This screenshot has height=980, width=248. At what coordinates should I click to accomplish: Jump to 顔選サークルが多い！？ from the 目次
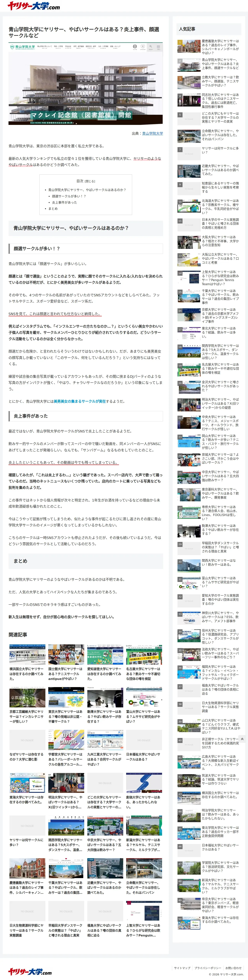coord(69,196)
